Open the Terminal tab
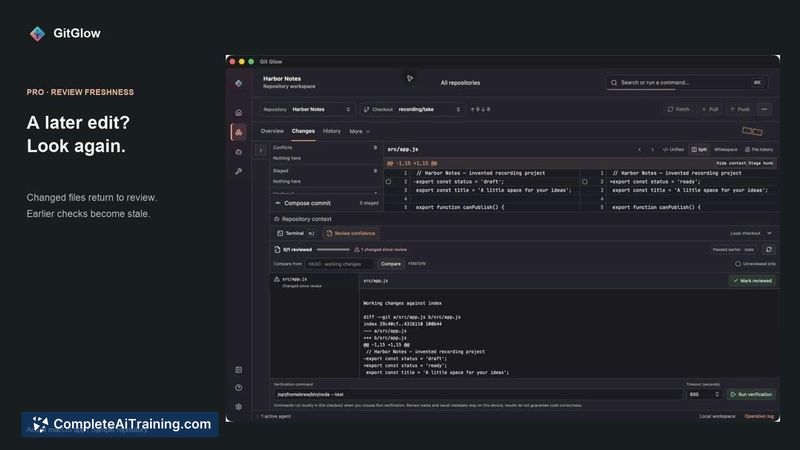The image size is (800, 450). pyautogui.click(x=295, y=233)
